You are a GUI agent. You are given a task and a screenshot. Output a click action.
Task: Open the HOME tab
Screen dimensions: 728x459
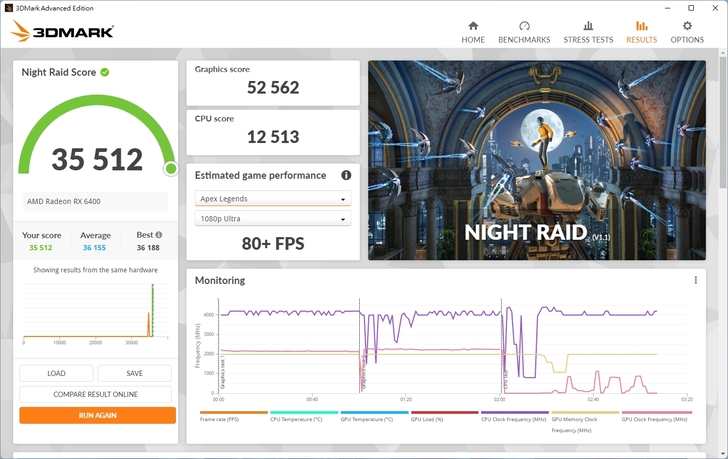(x=473, y=32)
